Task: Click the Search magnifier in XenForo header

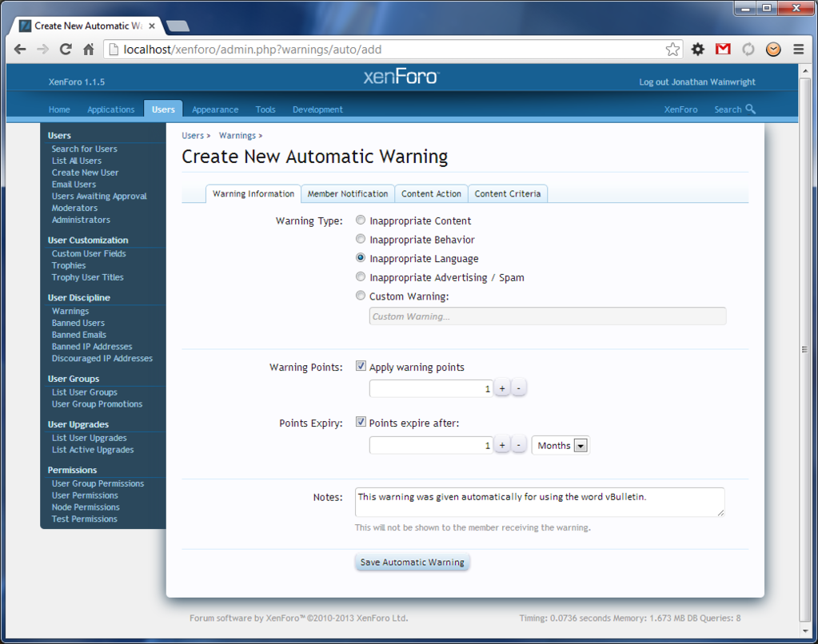Action: (x=750, y=109)
